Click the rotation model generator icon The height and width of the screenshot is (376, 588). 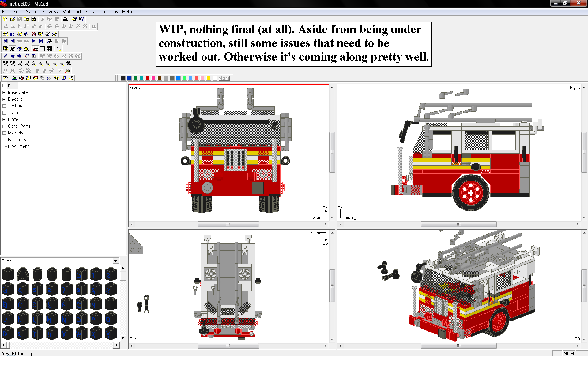click(21, 78)
